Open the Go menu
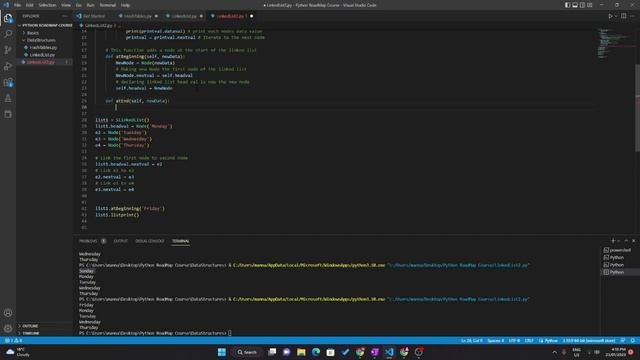The image size is (640, 360). tap(78, 5)
